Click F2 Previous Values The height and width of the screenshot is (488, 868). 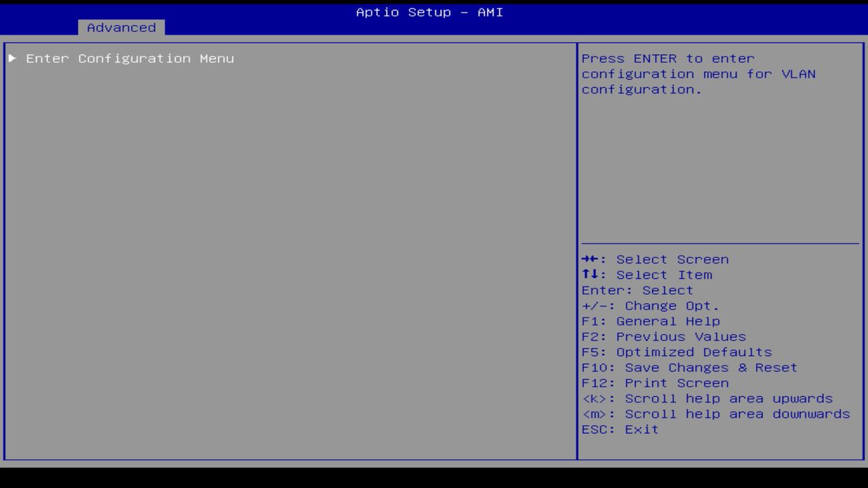663,336
